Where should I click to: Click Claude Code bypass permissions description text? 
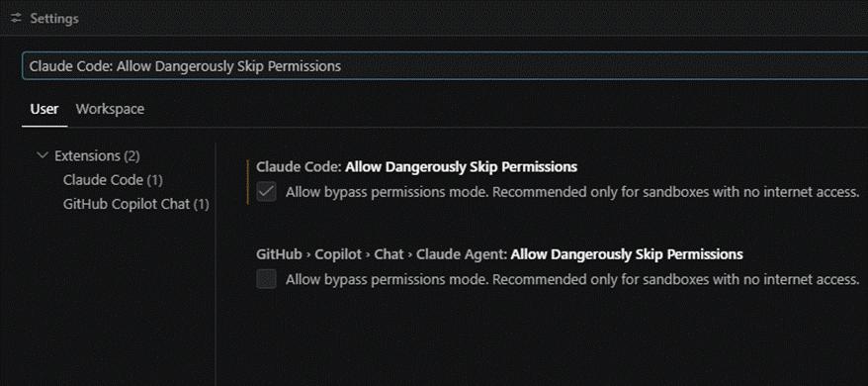tap(572, 192)
